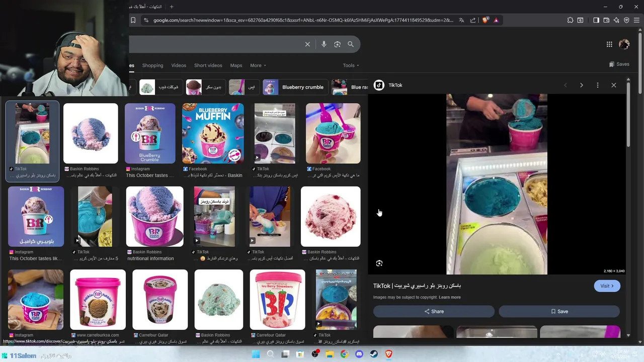Start Google voice search

click(324, 44)
